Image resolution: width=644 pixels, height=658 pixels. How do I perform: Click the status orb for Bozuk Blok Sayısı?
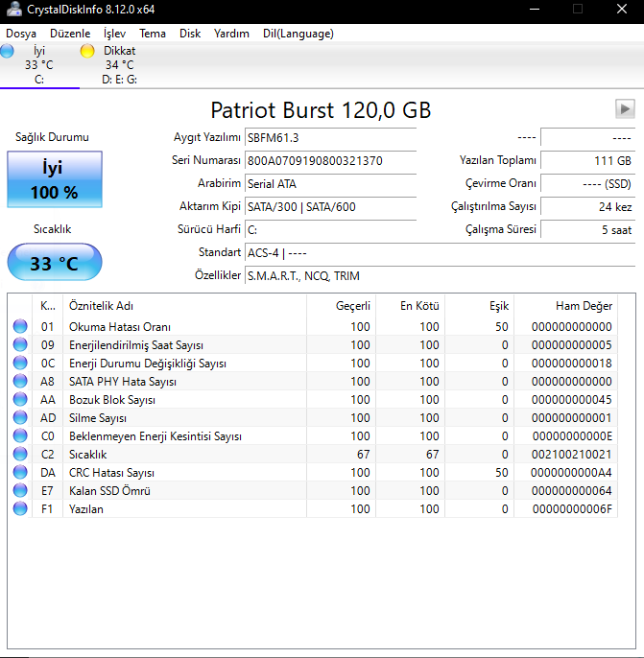click(20, 399)
